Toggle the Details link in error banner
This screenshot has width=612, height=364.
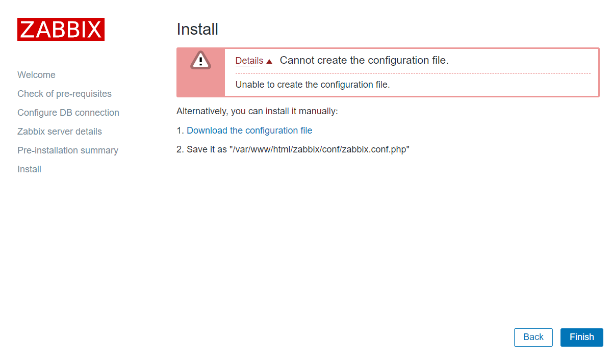pyautogui.click(x=249, y=61)
